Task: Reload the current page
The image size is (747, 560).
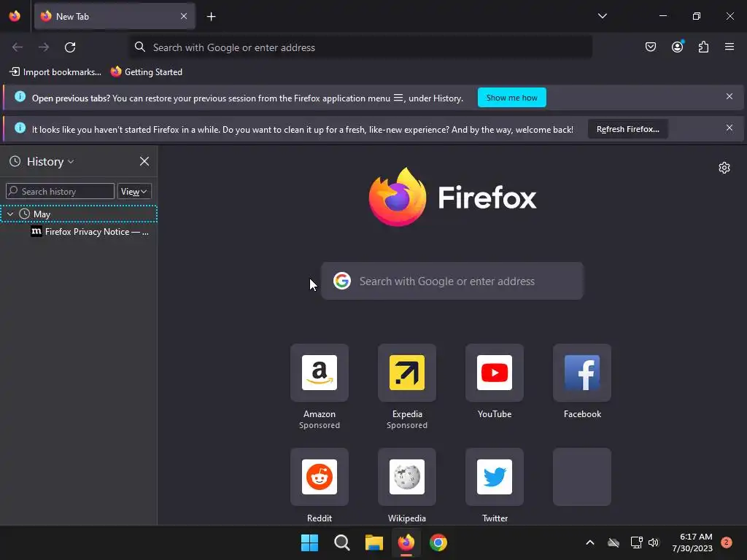Action: click(70, 47)
